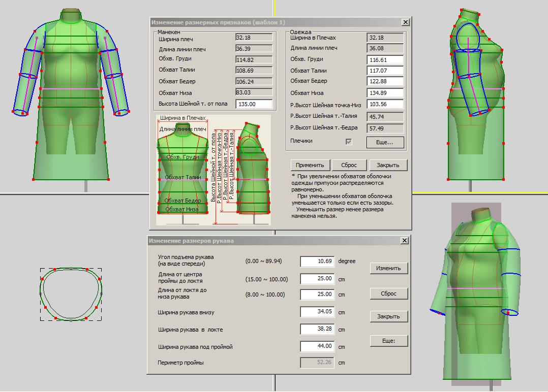Select mannequin Длина линии плеч field 36.39
548x392 pixels.
[x=254, y=49]
